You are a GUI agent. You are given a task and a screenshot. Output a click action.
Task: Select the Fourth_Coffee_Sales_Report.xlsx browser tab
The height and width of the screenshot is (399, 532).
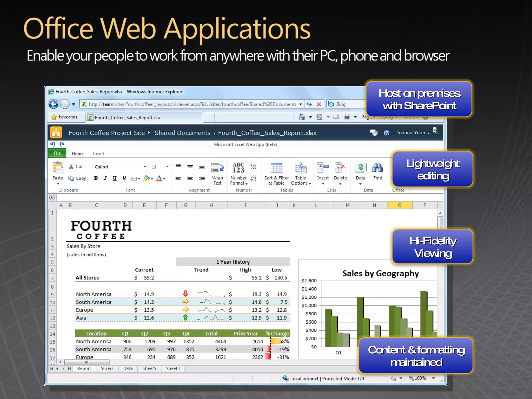coord(144,118)
